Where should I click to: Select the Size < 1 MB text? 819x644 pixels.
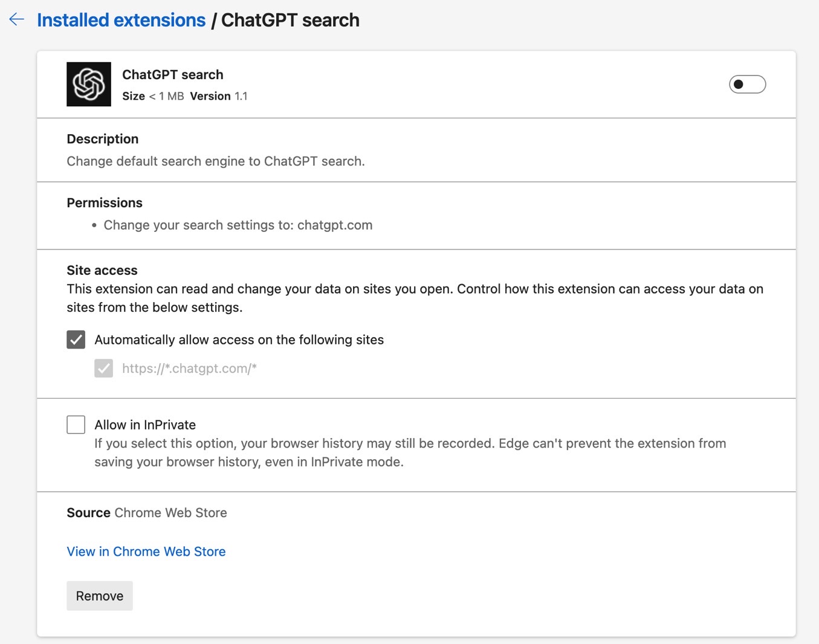(x=153, y=96)
